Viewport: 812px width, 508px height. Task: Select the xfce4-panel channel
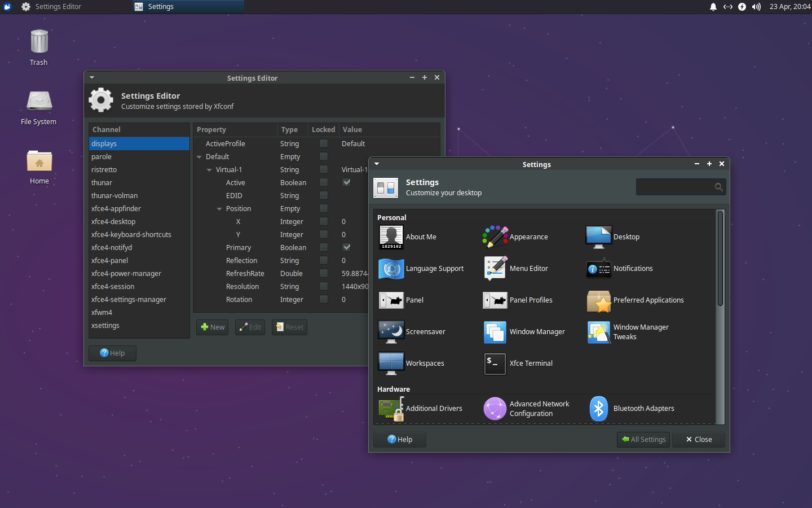(x=109, y=260)
